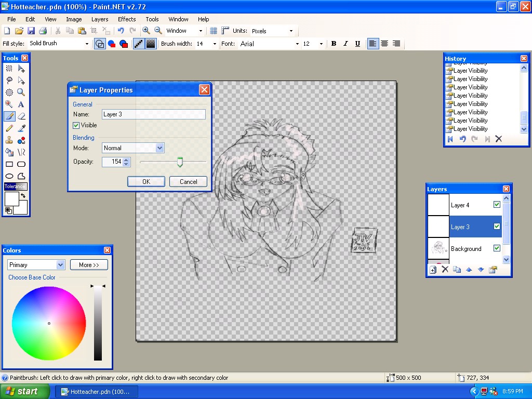Open the Font name dropdown
This screenshot has height=399, width=532.
click(297, 44)
